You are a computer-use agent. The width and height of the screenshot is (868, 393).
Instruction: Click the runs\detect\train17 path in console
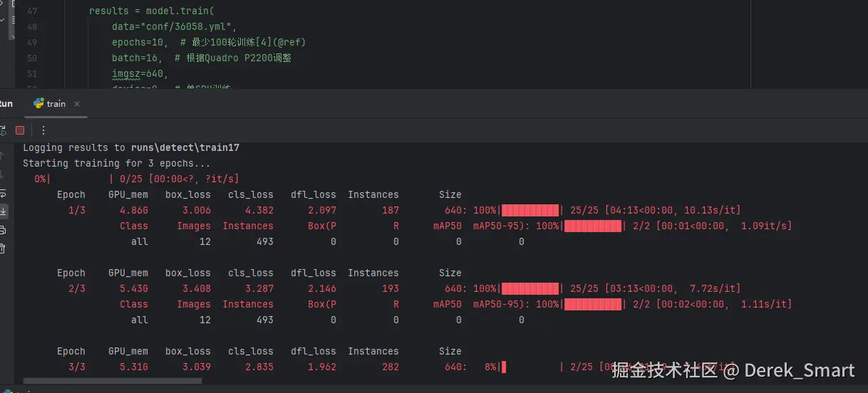pyautogui.click(x=185, y=147)
